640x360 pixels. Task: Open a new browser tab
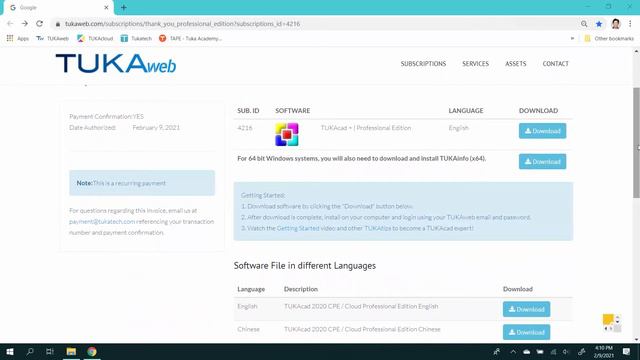[x=124, y=7]
